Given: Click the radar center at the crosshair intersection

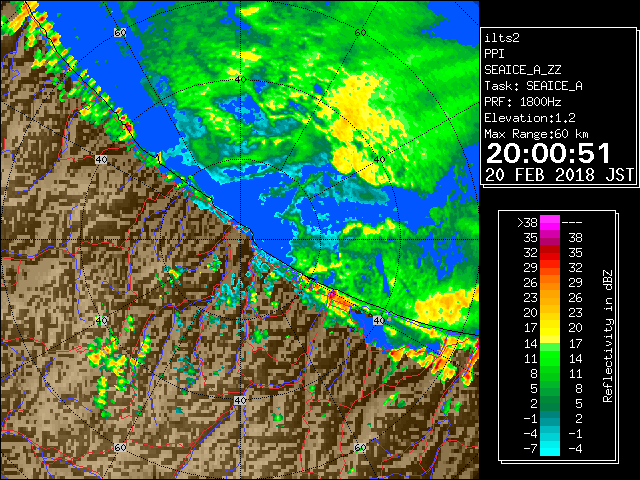Looking at the screenshot, I should [x=240, y=240].
